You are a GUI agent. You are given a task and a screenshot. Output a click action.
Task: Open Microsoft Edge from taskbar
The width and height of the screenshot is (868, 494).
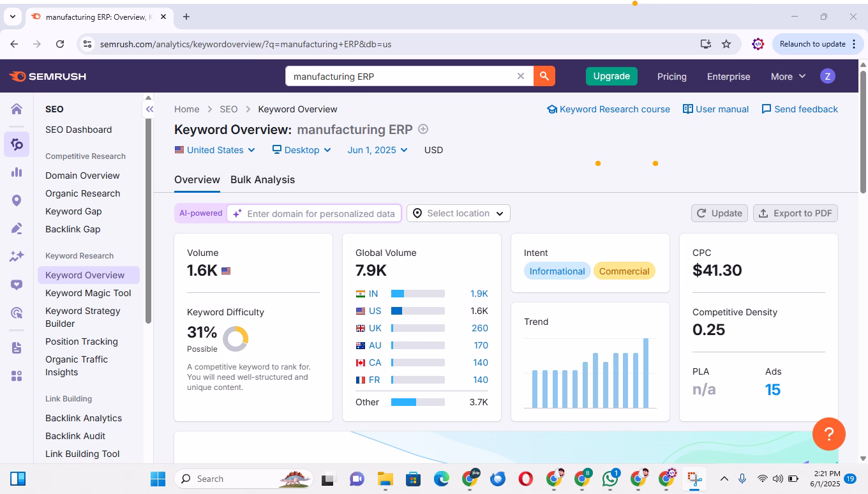click(x=442, y=479)
